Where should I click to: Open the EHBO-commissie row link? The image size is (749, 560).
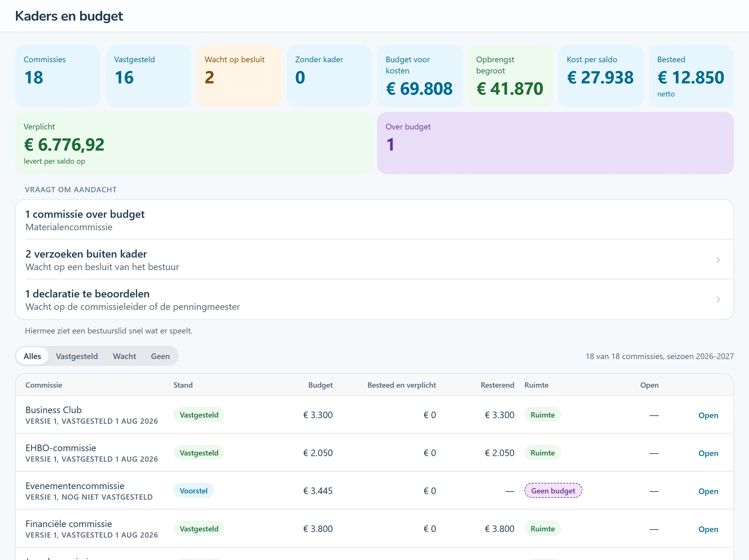(708, 453)
